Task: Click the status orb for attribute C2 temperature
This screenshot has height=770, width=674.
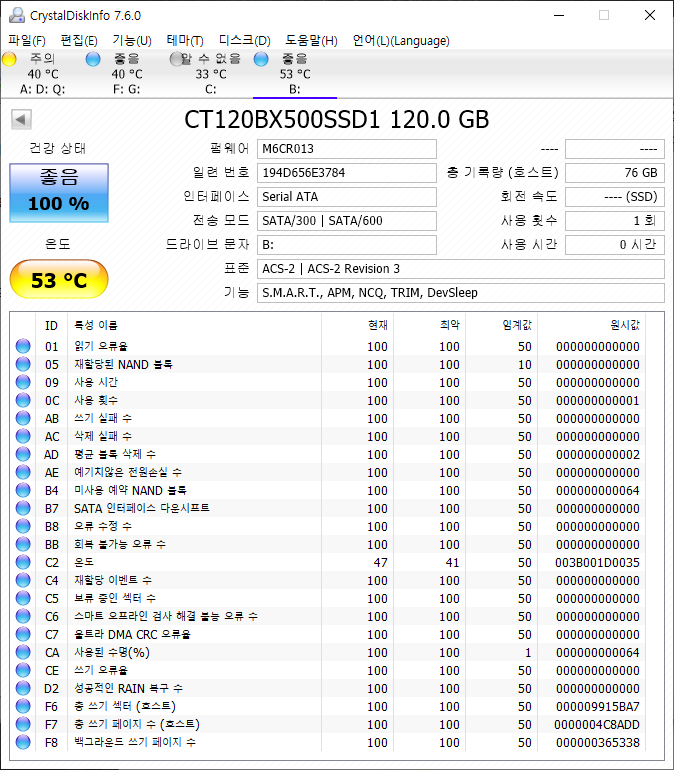Action: (x=23, y=562)
